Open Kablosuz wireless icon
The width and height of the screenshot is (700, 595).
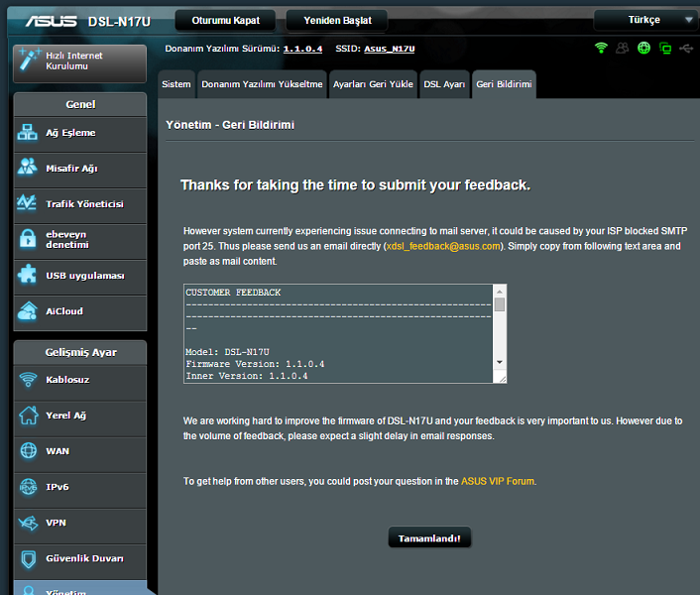click(28, 380)
